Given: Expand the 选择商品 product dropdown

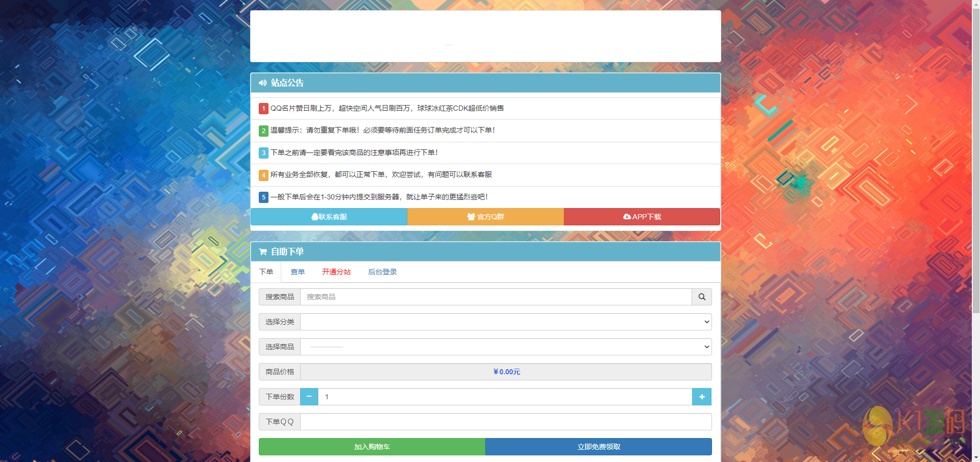Looking at the screenshot, I should click(x=505, y=347).
